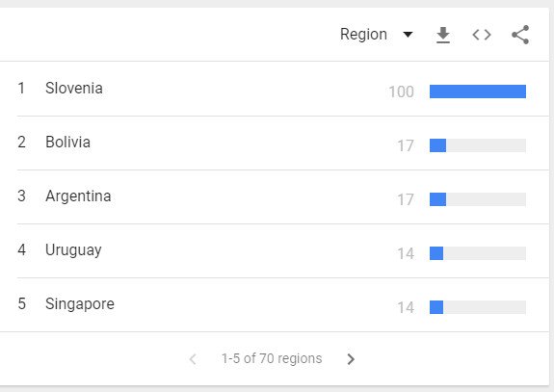
Task: Click the Region label selector
Action: click(363, 35)
